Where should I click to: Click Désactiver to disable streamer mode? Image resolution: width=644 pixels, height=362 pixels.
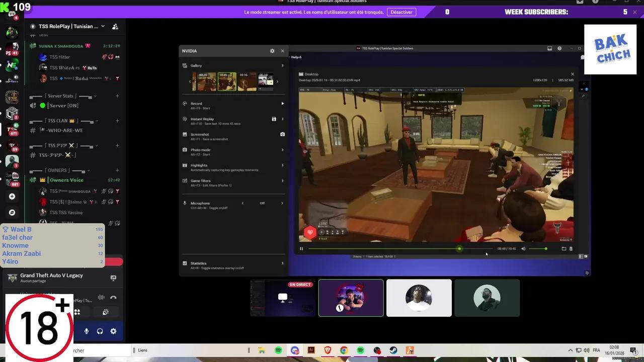click(x=401, y=12)
